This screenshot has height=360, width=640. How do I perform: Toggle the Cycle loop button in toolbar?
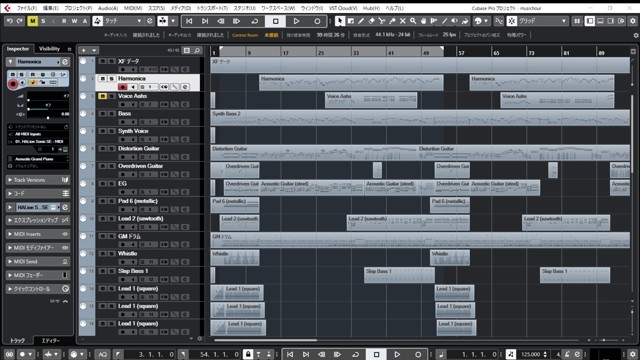[x=255, y=21]
